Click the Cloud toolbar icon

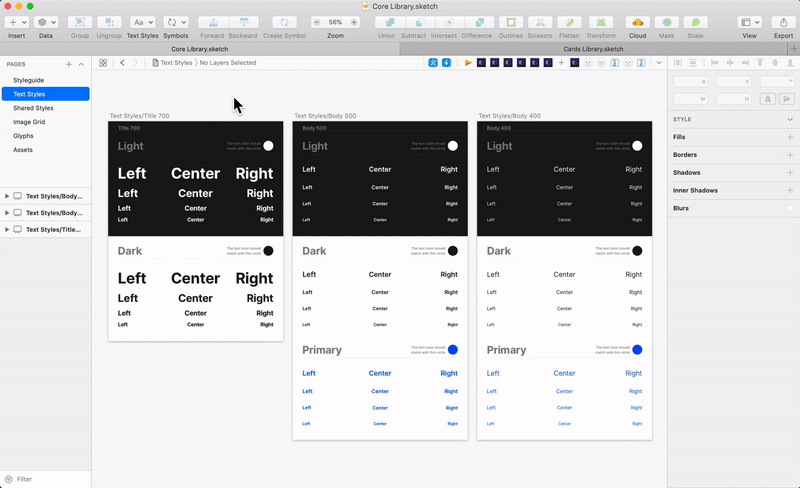click(638, 22)
